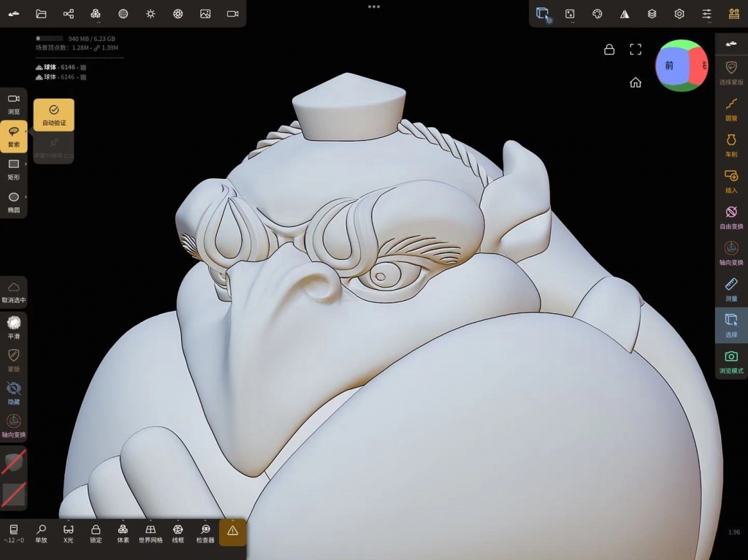The width and height of the screenshot is (748, 560).
Task: Open the gear settings menu
Action: (679, 14)
